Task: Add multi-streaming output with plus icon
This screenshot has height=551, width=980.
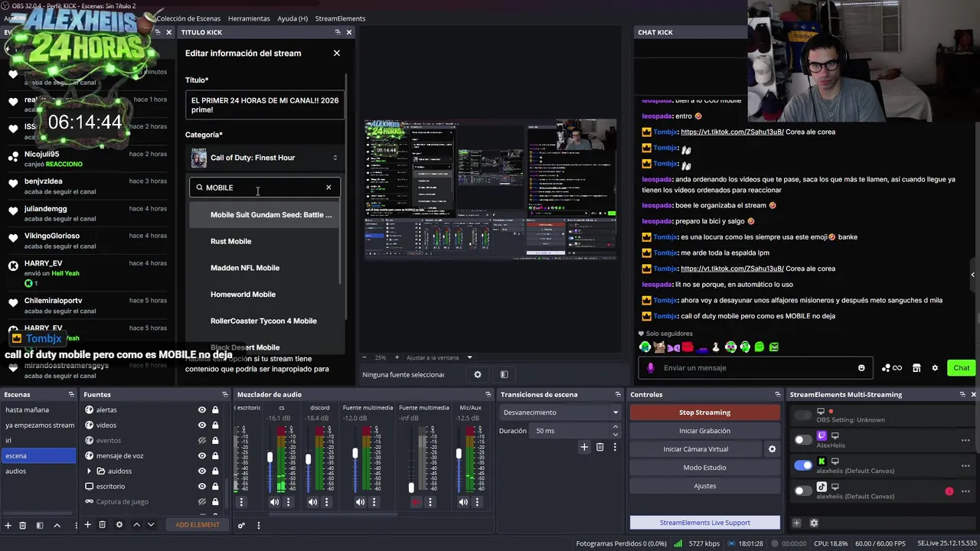Action: tap(796, 523)
